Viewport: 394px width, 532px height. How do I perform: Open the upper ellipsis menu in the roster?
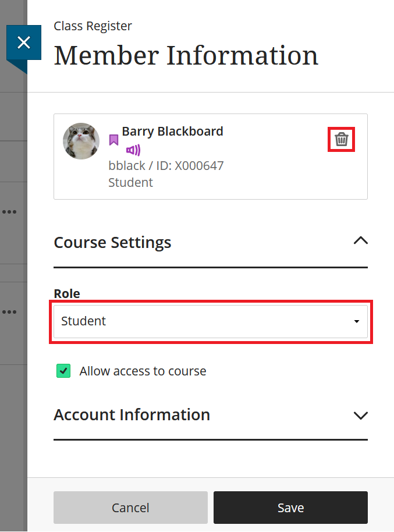click(9, 212)
